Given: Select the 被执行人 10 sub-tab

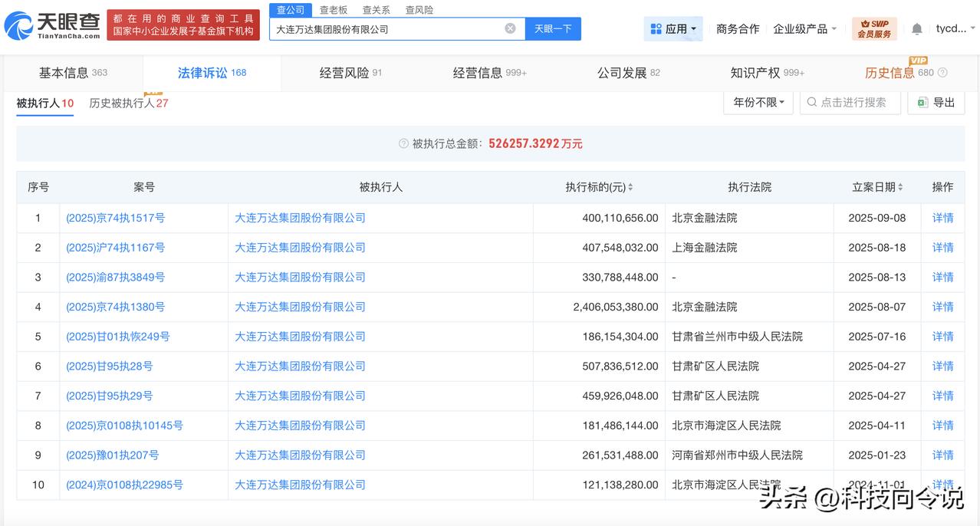Looking at the screenshot, I should pos(44,103).
